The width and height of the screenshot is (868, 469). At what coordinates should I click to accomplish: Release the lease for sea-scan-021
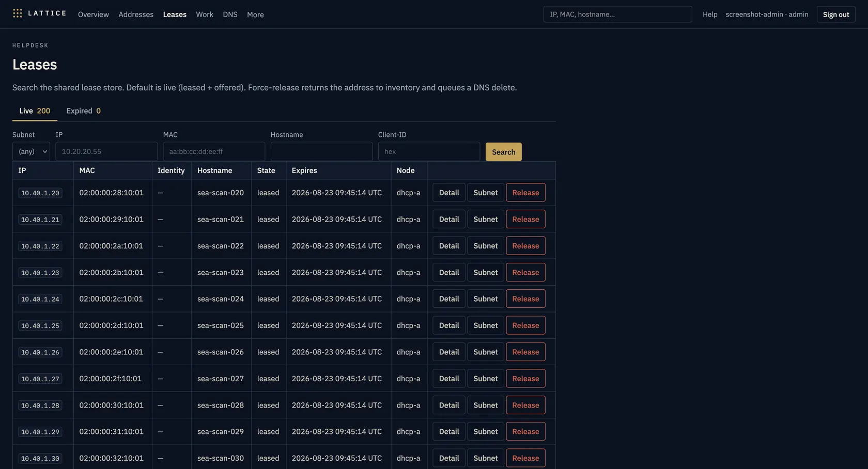tap(525, 219)
